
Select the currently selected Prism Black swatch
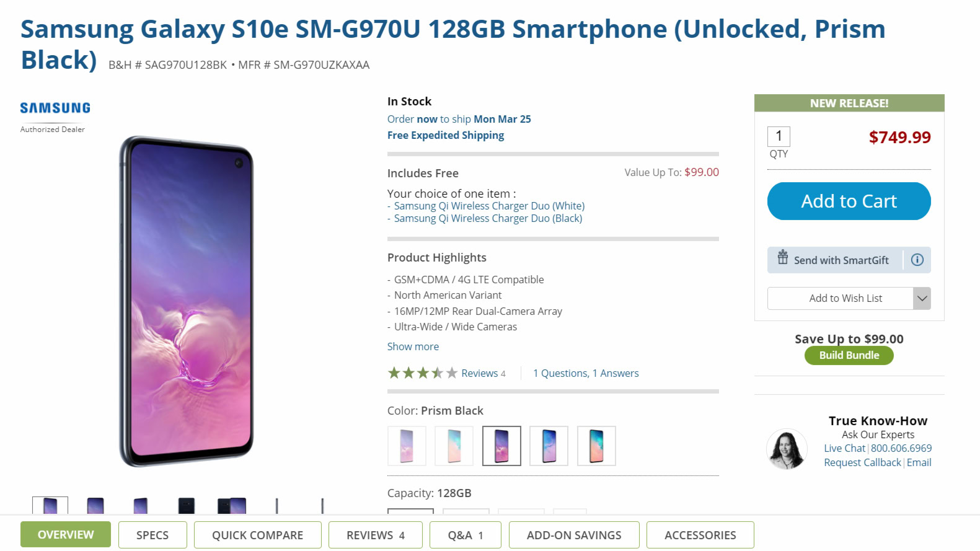point(501,446)
